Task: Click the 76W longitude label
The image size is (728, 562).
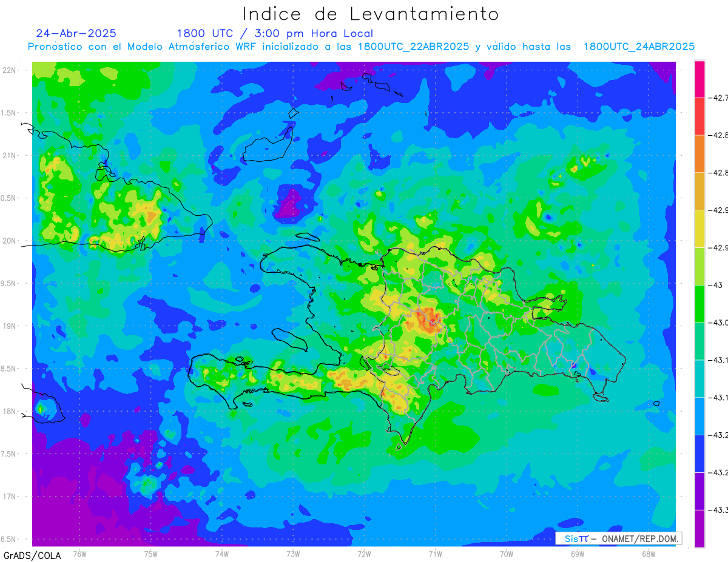Action: click(x=79, y=554)
